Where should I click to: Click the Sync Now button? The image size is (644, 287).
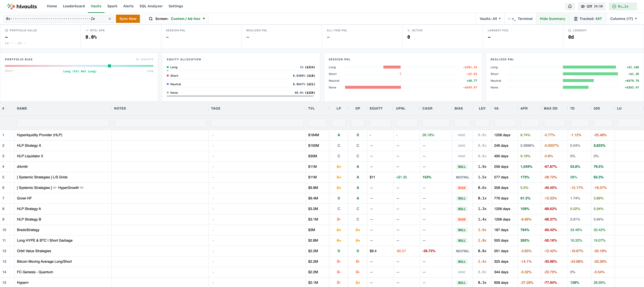(128, 19)
